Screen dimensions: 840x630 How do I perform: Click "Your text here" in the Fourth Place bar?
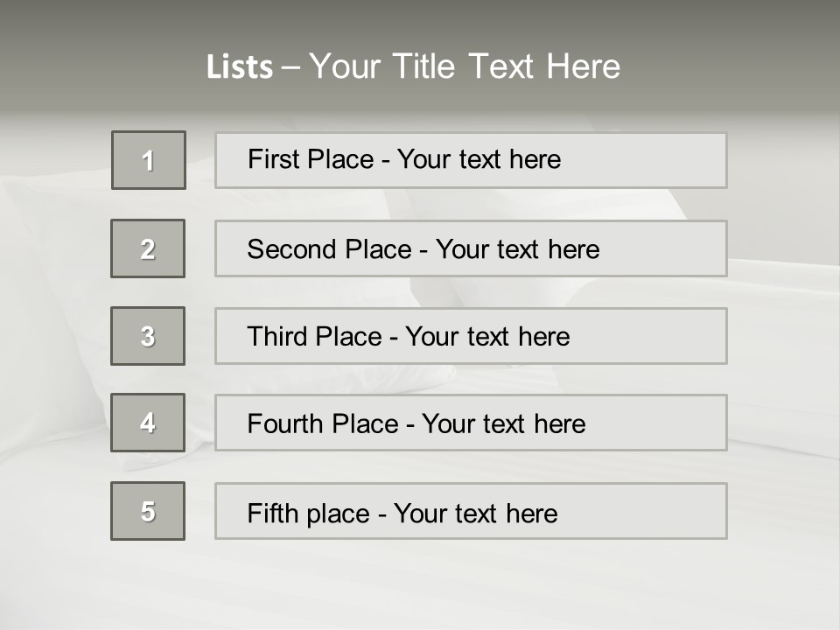point(503,424)
